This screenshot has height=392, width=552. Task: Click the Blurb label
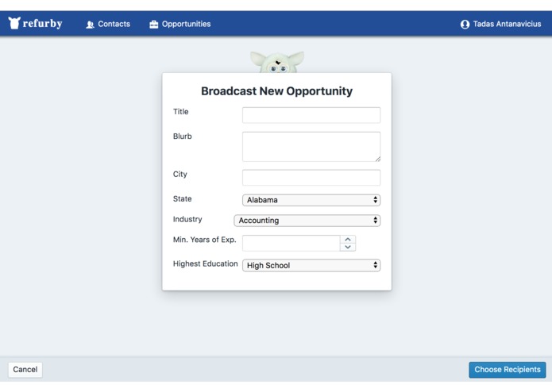point(183,136)
